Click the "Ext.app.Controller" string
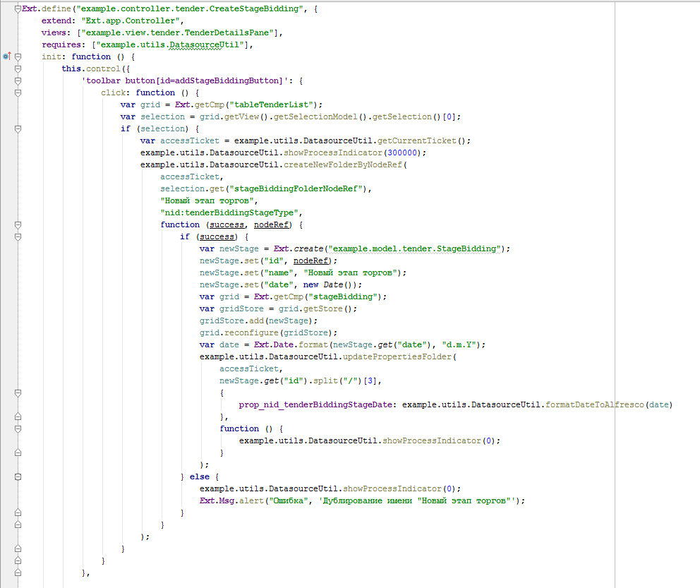 [x=131, y=20]
